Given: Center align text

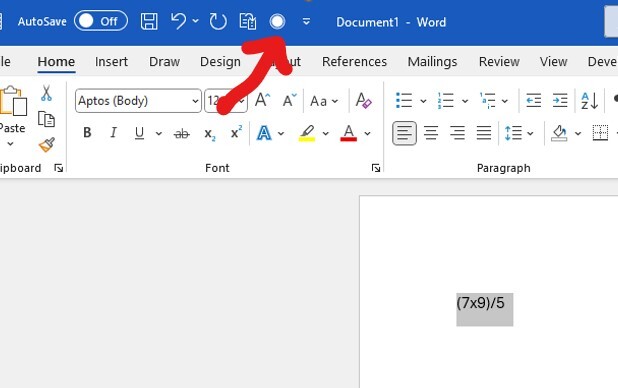Looking at the screenshot, I should pos(431,133).
